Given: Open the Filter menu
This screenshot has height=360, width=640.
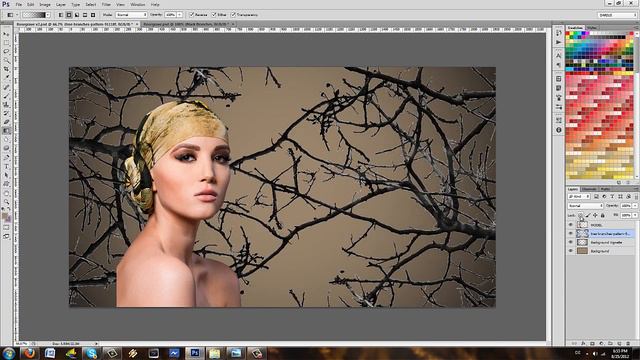Looking at the screenshot, I should [106, 4].
